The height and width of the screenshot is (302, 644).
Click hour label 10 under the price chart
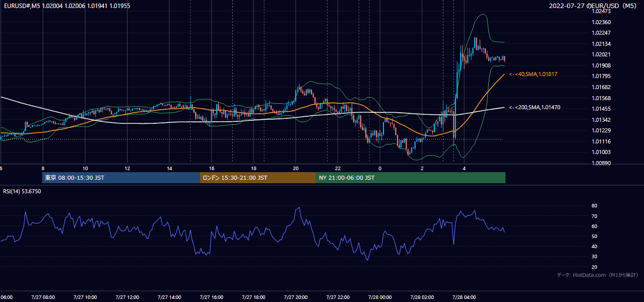point(85,168)
